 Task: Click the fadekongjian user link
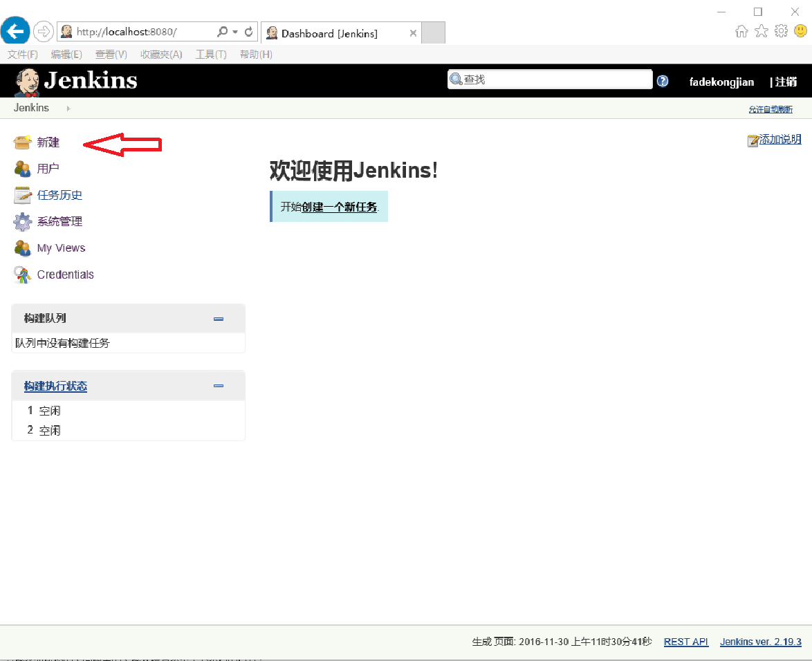tap(721, 82)
